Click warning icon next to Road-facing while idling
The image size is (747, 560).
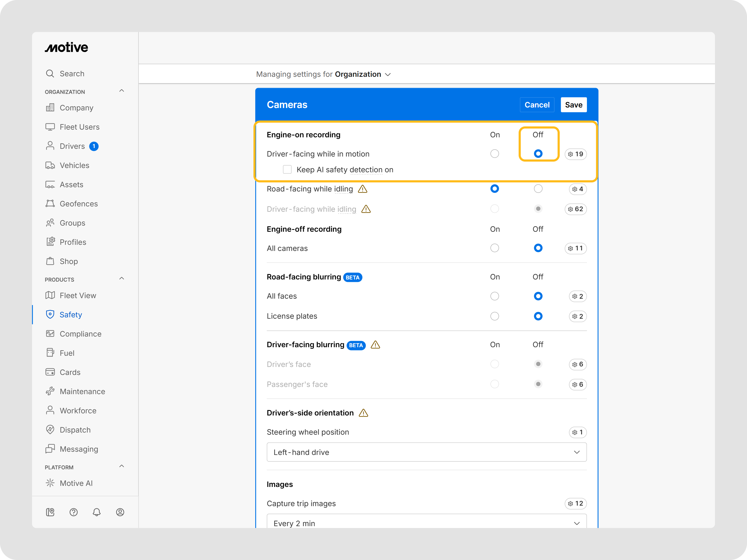[362, 189]
